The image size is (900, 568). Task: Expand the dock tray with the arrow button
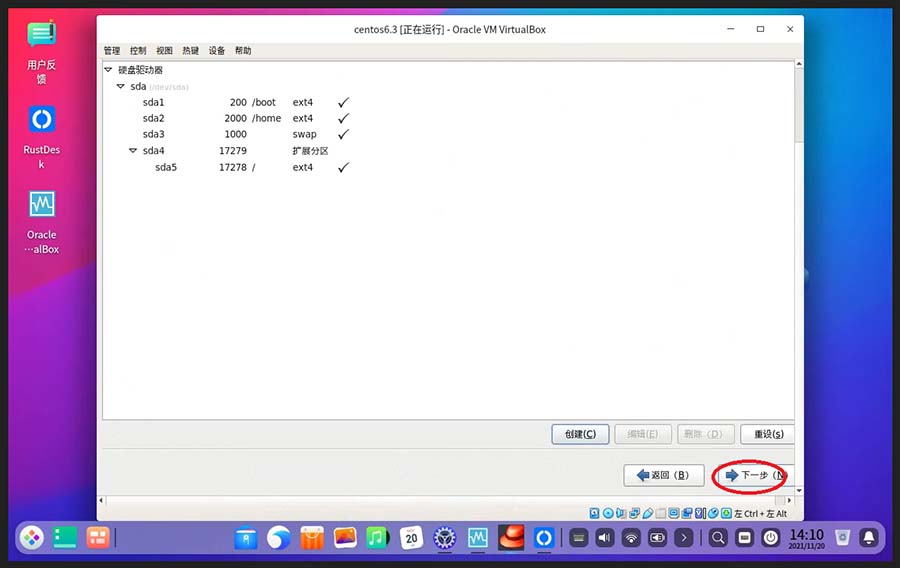coord(684,538)
